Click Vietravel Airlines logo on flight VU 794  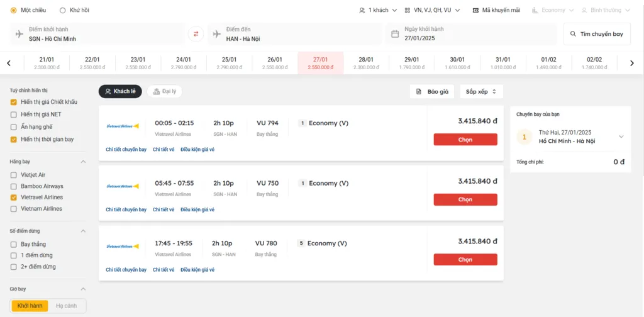point(123,126)
